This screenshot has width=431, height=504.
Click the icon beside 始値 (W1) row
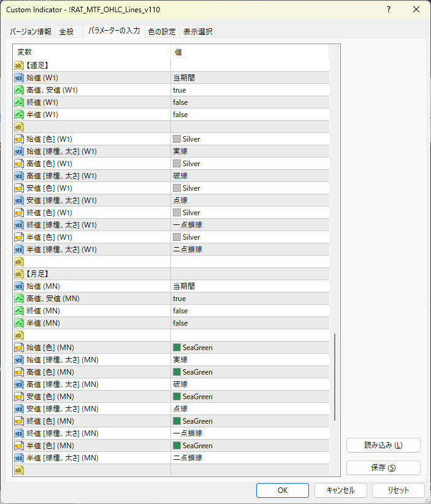(x=19, y=78)
